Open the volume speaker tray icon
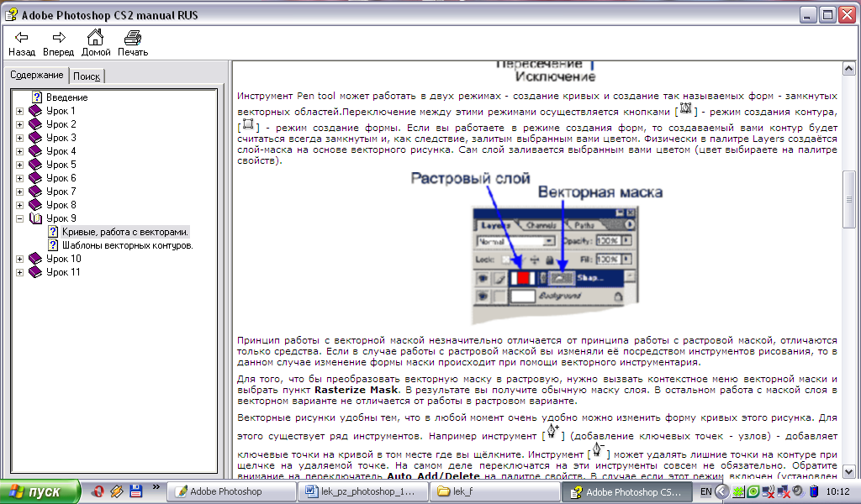The width and height of the screenshot is (861, 504). (799, 491)
